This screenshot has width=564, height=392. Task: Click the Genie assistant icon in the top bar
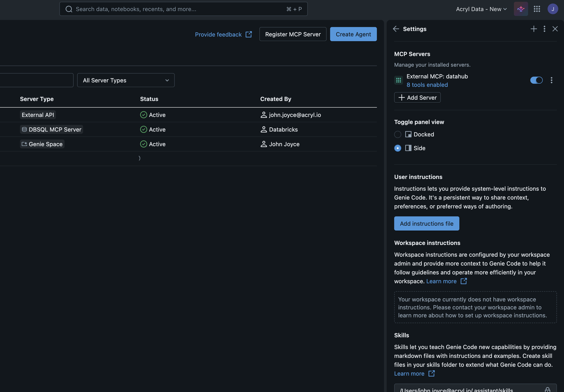tap(521, 9)
